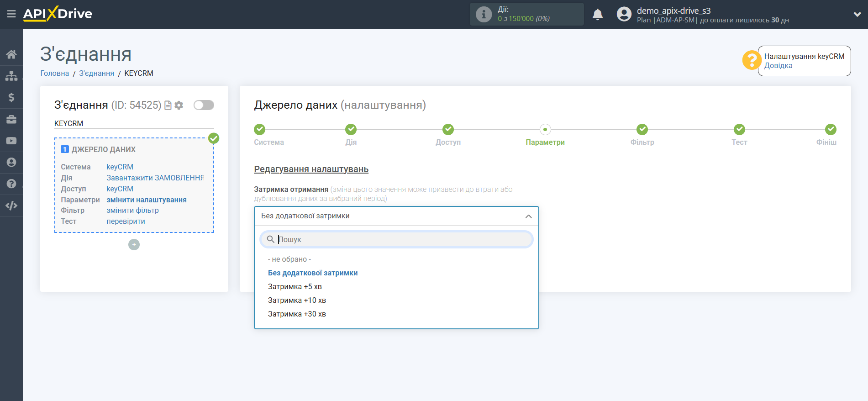Click перевірити test link

[126, 221]
